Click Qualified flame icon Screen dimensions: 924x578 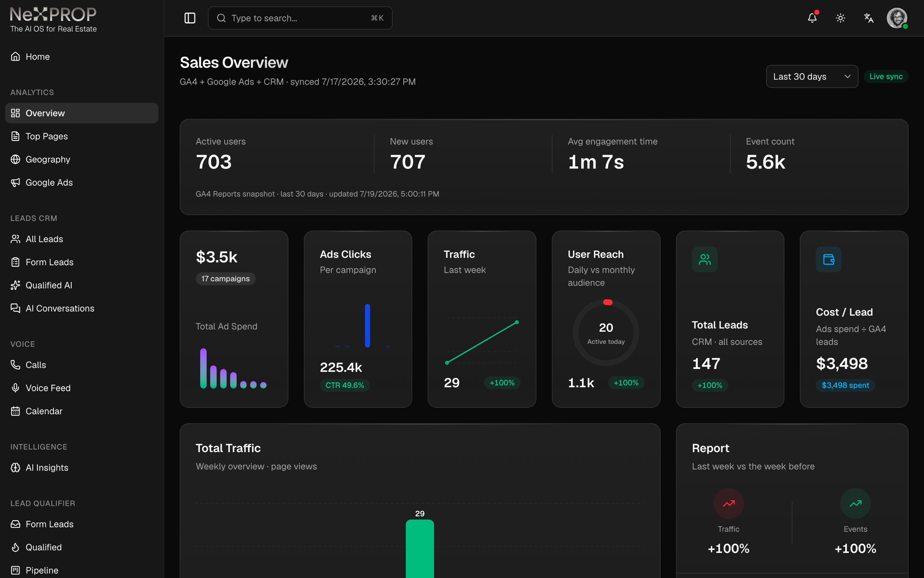(15, 548)
